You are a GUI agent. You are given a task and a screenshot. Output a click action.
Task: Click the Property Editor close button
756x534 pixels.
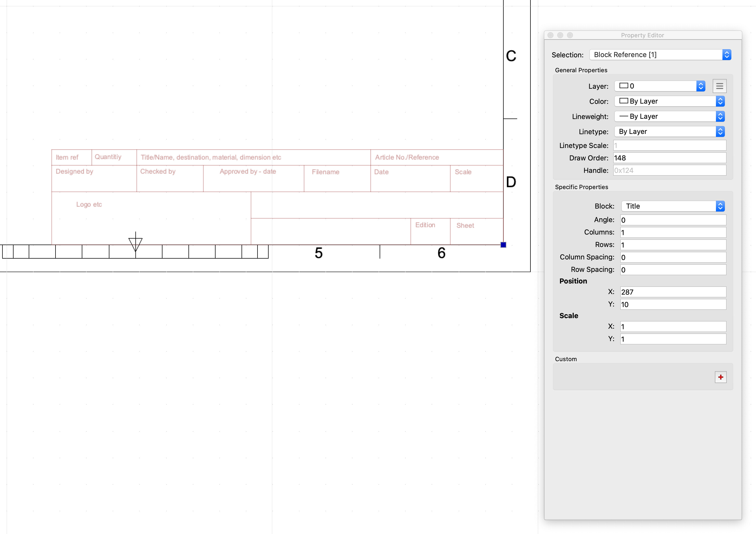point(550,35)
